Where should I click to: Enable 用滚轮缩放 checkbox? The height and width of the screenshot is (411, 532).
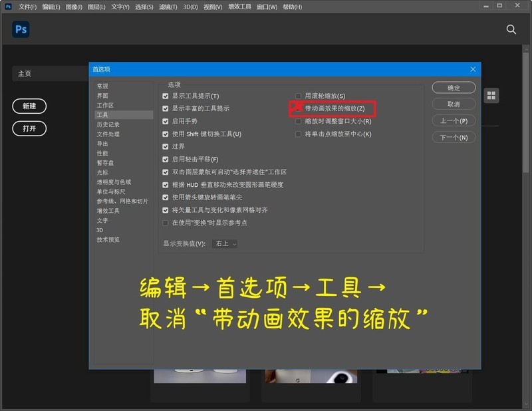pos(299,95)
